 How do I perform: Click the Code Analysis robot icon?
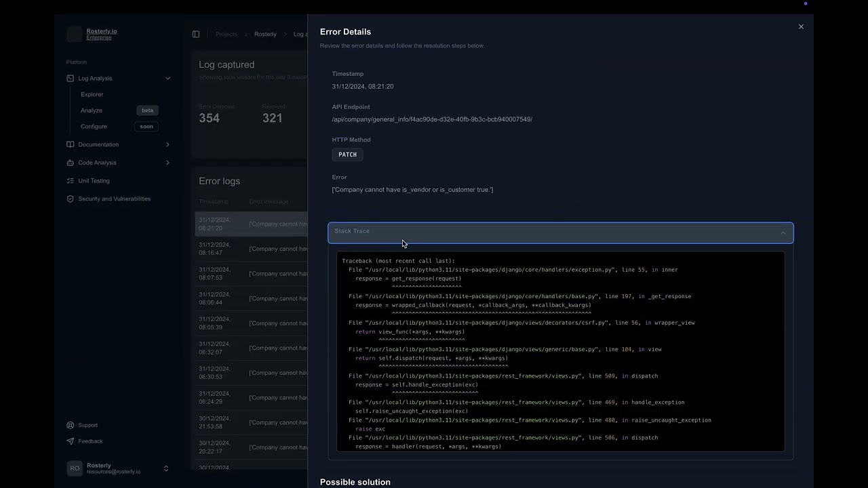(x=70, y=163)
